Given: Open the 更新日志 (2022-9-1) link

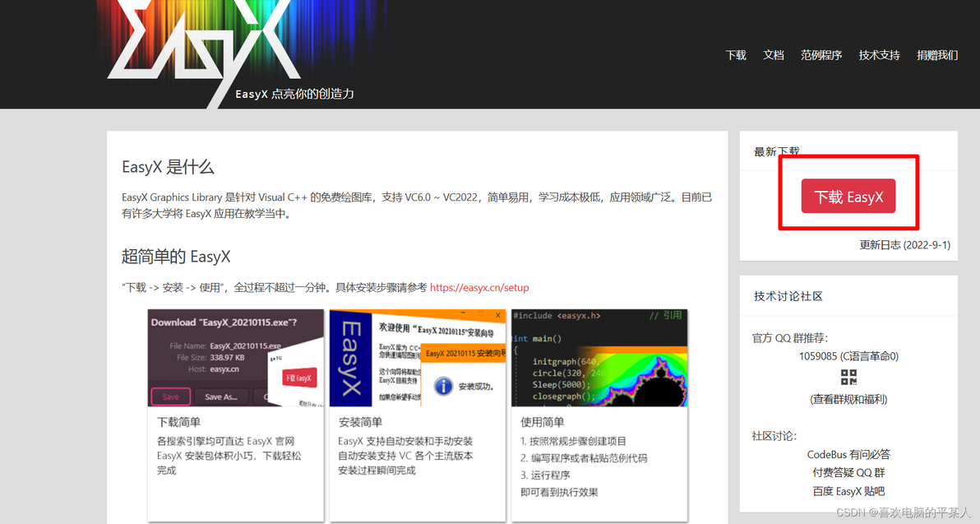Looking at the screenshot, I should [x=904, y=244].
